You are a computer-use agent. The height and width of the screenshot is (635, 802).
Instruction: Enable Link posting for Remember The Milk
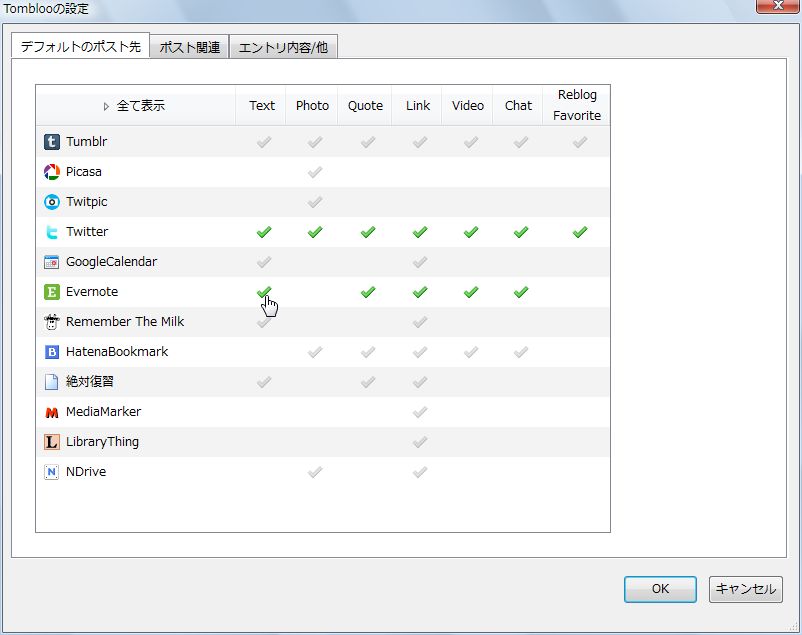(420, 322)
